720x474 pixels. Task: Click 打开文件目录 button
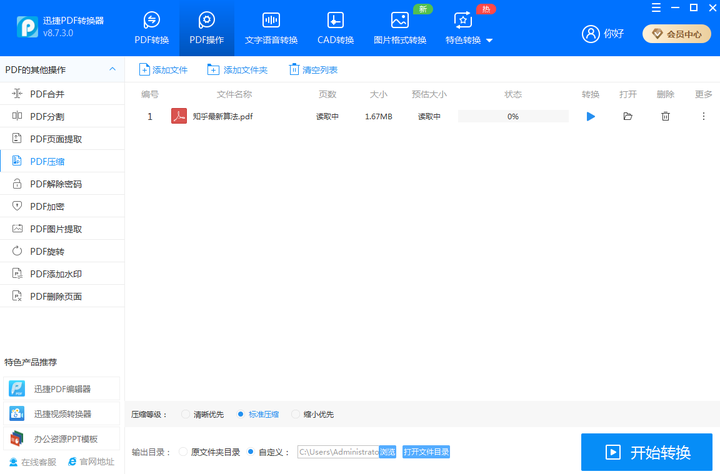[x=426, y=452]
